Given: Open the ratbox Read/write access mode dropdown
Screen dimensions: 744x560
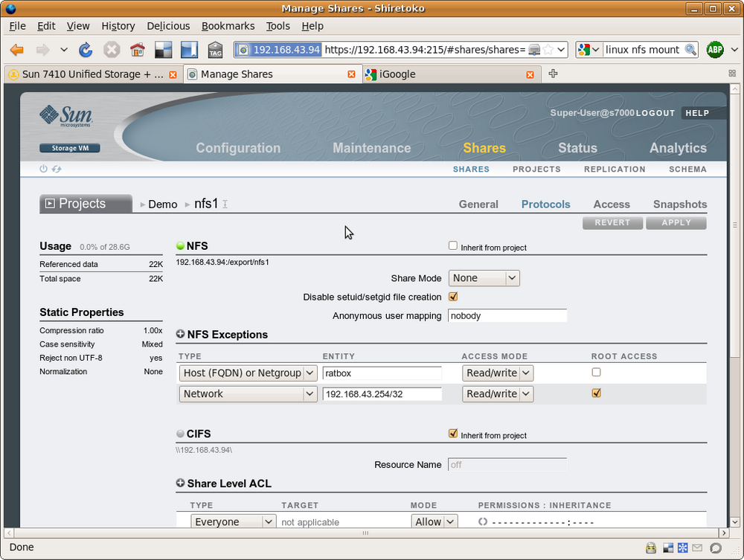Looking at the screenshot, I should [x=498, y=373].
